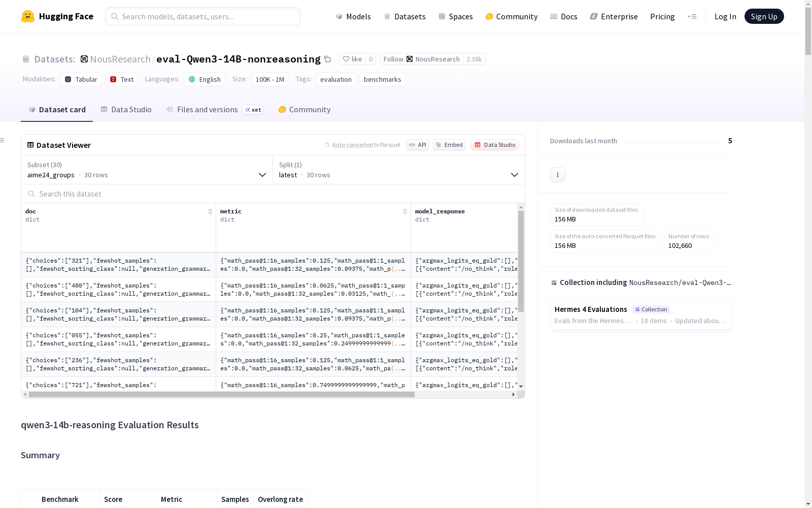The width and height of the screenshot is (812, 508).
Task: Open Data Studio from the viewer header
Action: 495,145
